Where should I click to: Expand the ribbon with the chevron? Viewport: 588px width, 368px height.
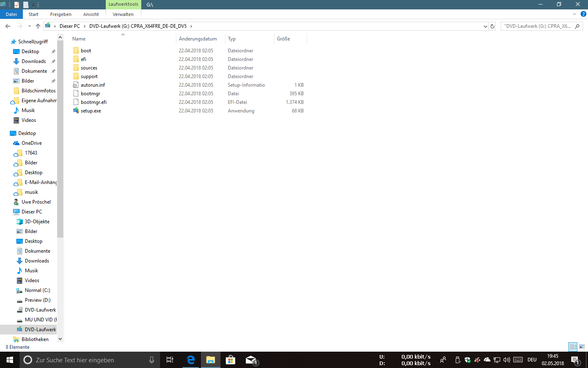575,14
